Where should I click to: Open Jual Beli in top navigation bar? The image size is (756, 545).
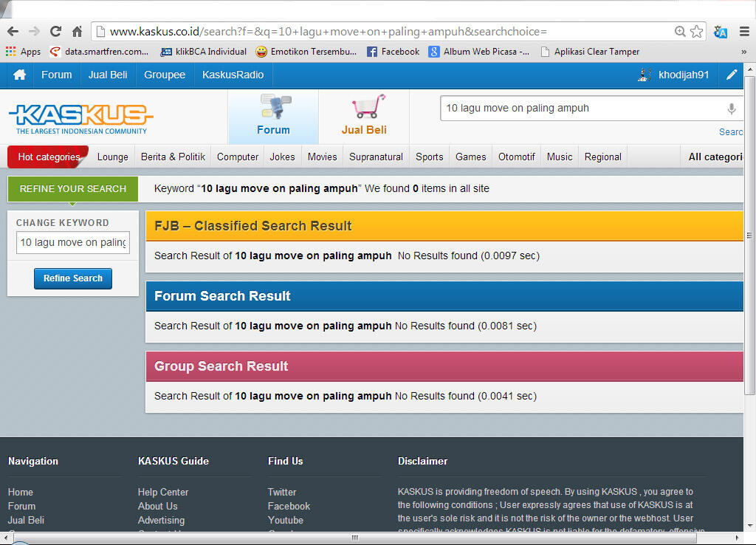[x=108, y=75]
